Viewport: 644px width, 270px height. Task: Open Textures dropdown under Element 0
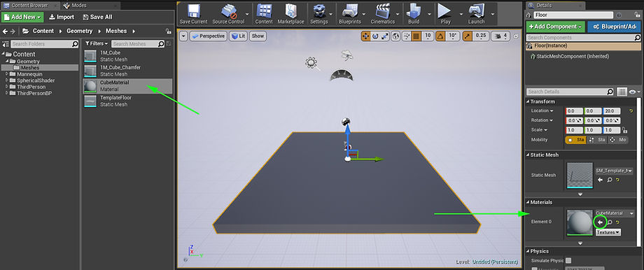[608, 232]
